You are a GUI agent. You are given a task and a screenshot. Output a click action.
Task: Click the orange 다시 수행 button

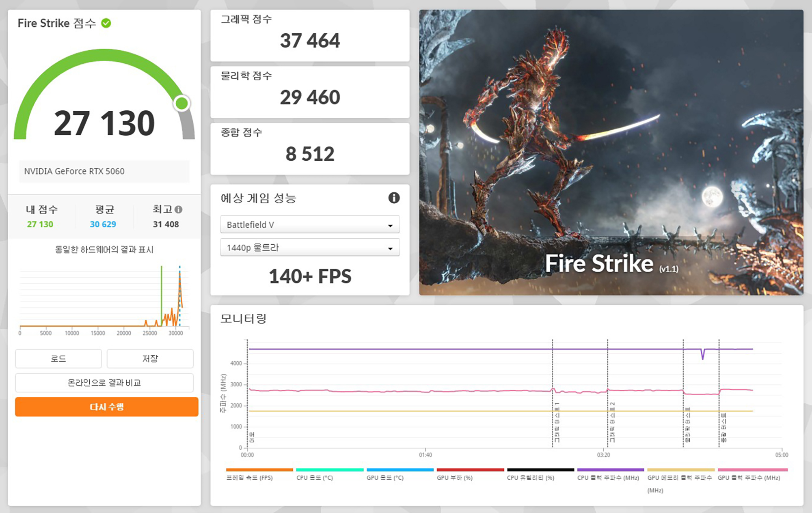106,407
